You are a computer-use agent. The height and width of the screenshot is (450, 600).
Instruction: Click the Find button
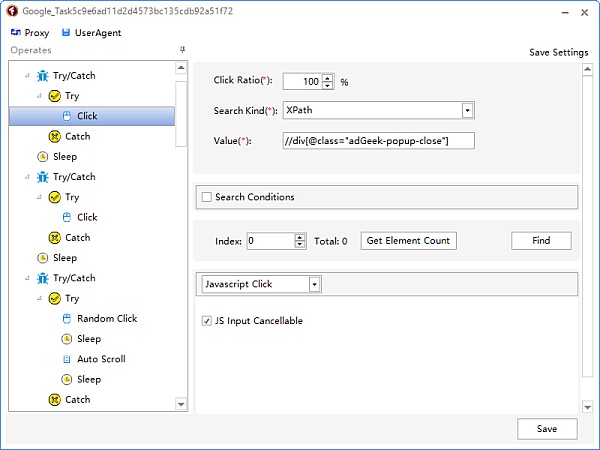pyautogui.click(x=541, y=241)
